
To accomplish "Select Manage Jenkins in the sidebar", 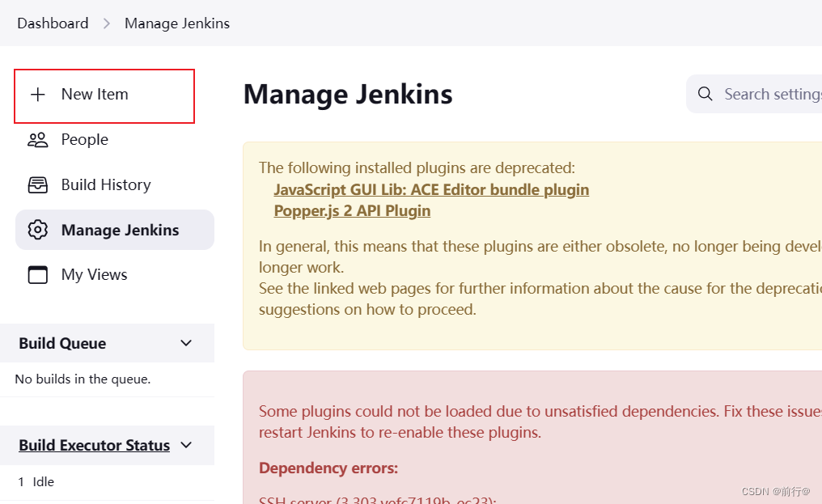I will (x=115, y=230).
